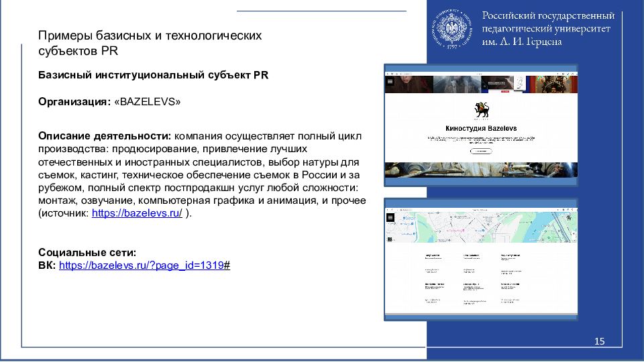Click the Bazelevs griffin logo in the top screenshot
Screen dimensions: 644x362
(x=482, y=110)
